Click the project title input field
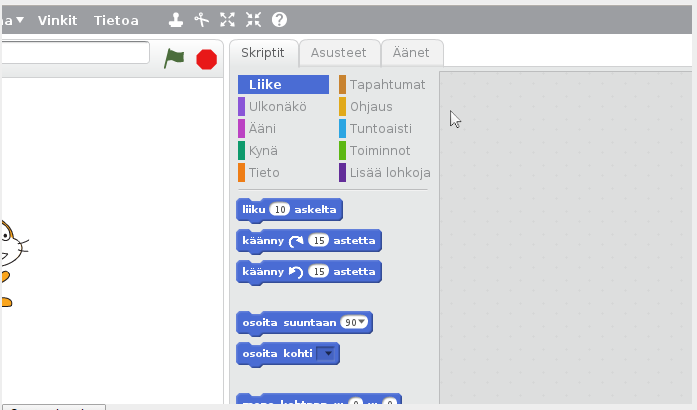697x410 pixels. [75, 53]
